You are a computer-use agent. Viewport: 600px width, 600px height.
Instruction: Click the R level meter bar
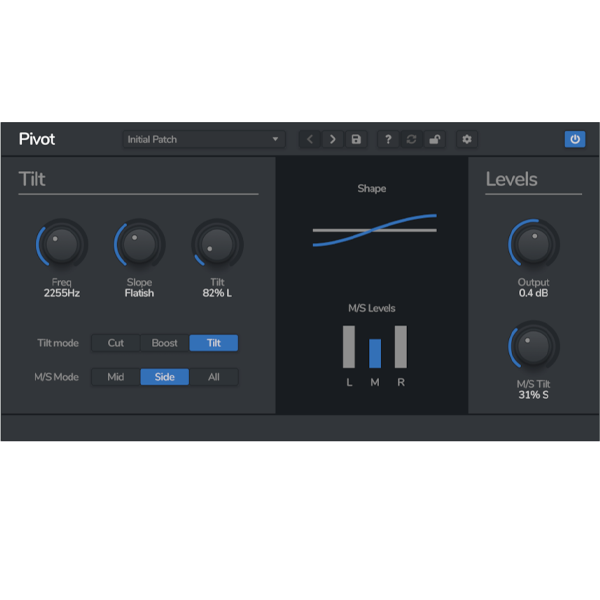(401, 347)
